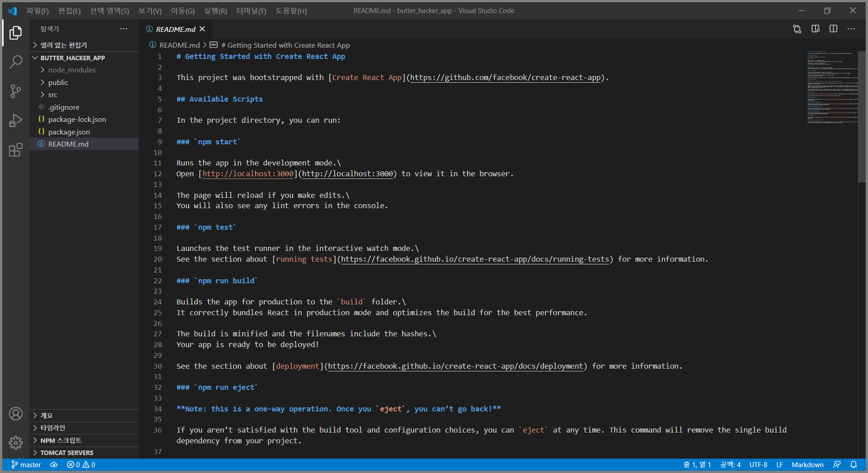Image resolution: width=868 pixels, height=473 pixels.
Task: Click the http://localhost:3000 URL link
Action: [348, 174]
